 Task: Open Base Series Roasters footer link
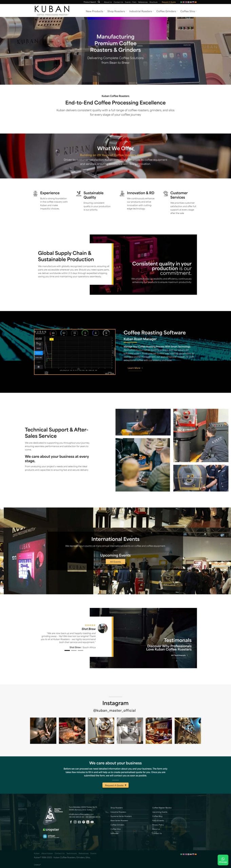119,821
